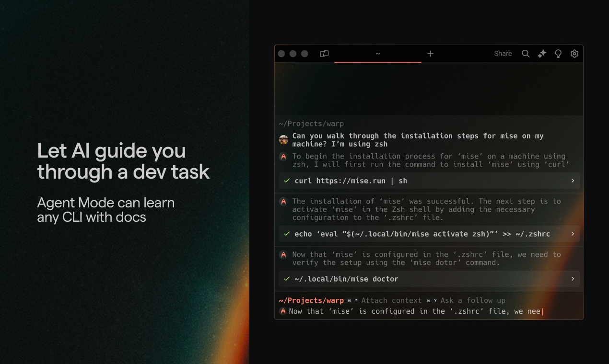
Task: Open the search magnifier icon
Action: 526,54
